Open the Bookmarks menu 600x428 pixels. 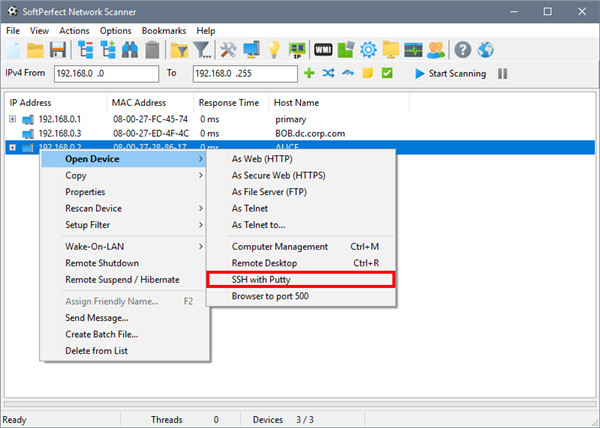[164, 31]
